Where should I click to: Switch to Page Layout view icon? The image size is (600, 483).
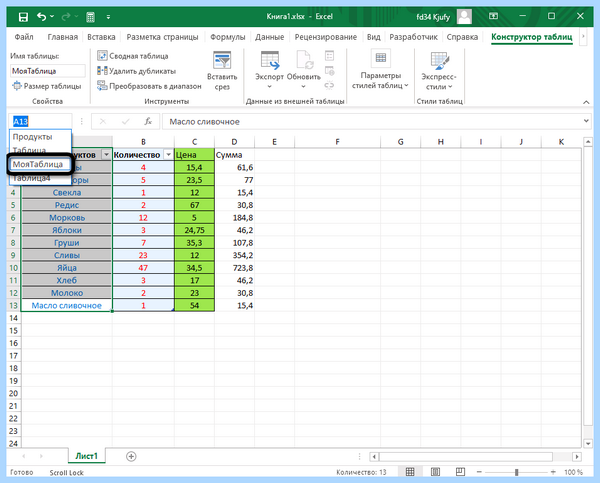[435, 472]
